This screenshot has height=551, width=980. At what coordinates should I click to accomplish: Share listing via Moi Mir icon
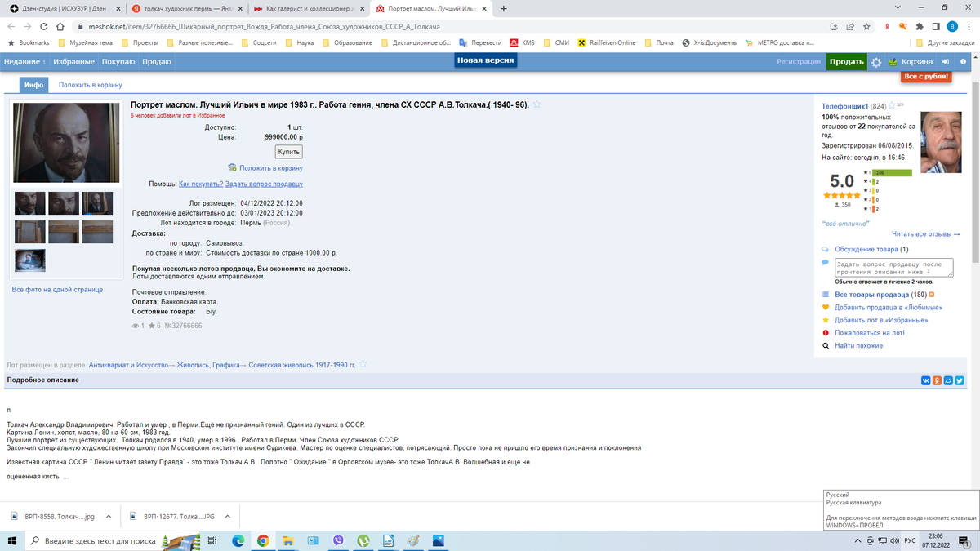click(x=948, y=380)
